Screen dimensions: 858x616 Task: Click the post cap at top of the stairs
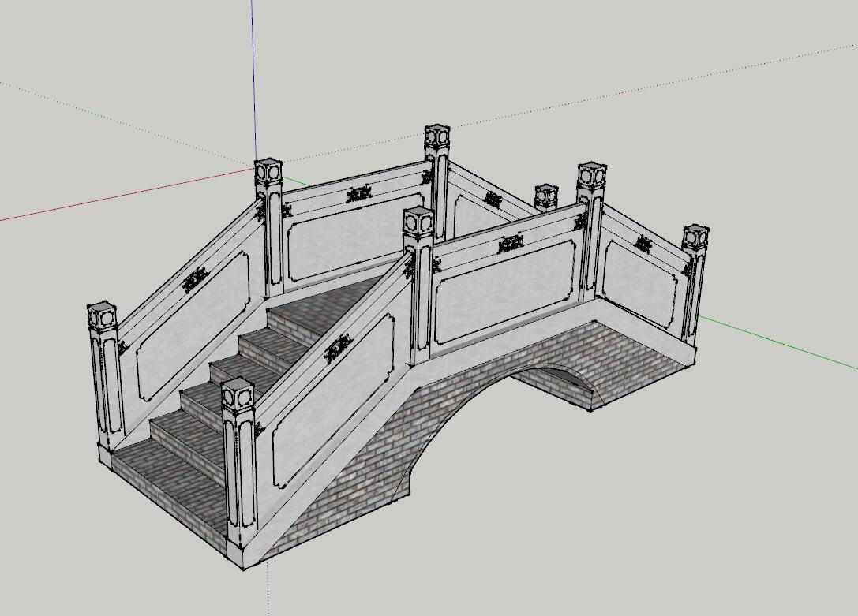(418, 222)
